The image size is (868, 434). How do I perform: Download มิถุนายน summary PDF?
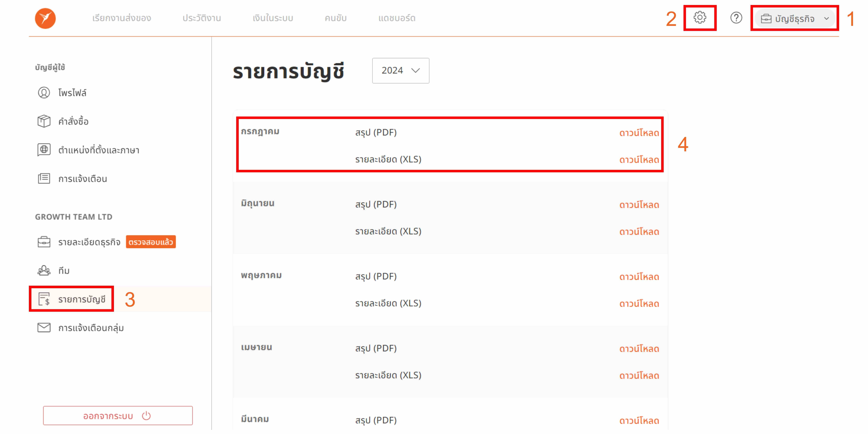639,205
